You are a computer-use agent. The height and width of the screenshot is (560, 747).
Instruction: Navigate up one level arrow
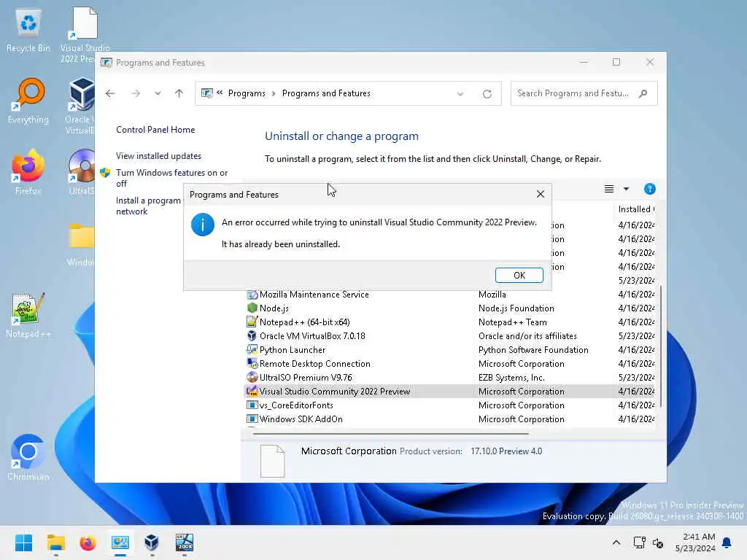[179, 93]
